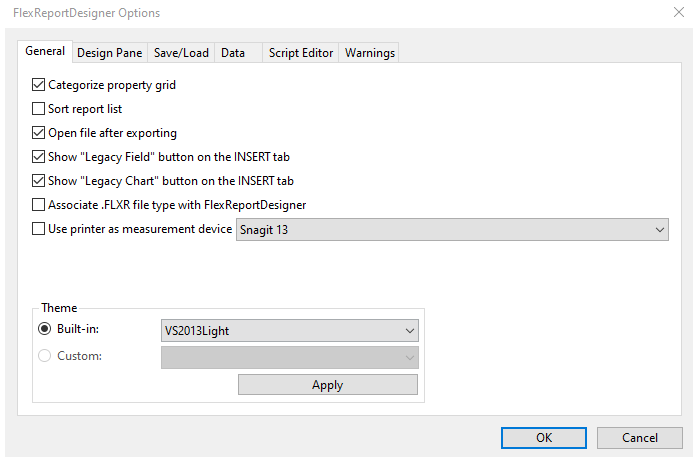697x460 pixels.
Task: Open the Save/Load tab
Action: [x=180, y=53]
